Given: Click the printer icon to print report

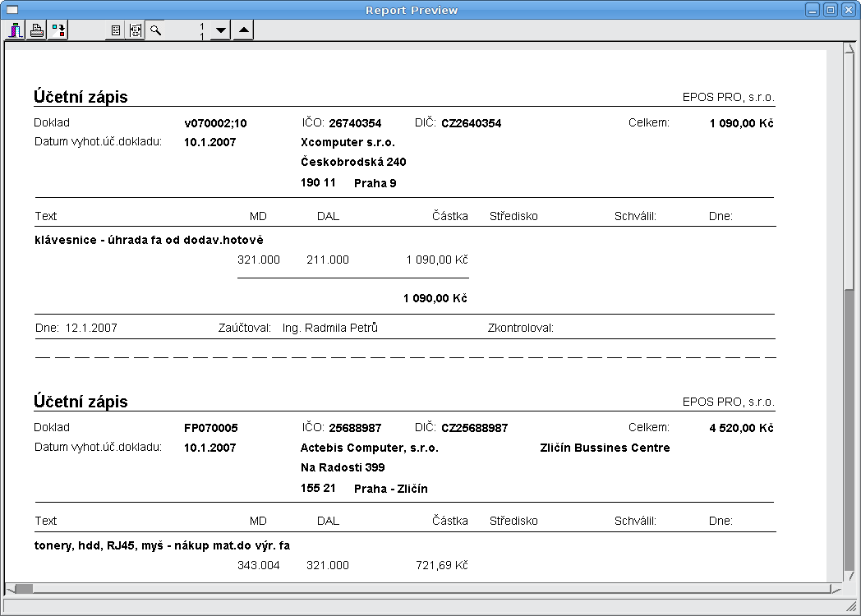Looking at the screenshot, I should pos(37,31).
